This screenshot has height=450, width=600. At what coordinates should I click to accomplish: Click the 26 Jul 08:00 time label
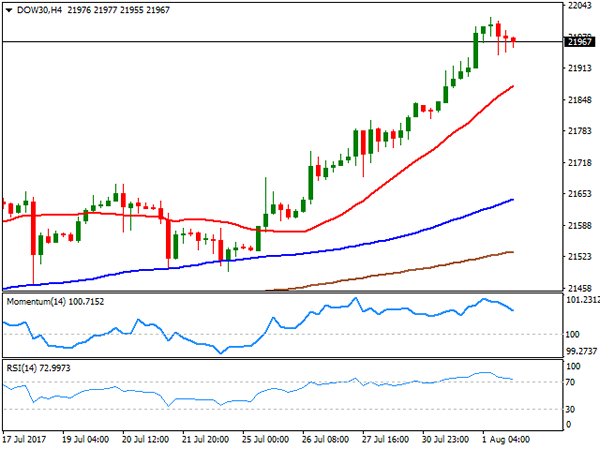(325, 439)
